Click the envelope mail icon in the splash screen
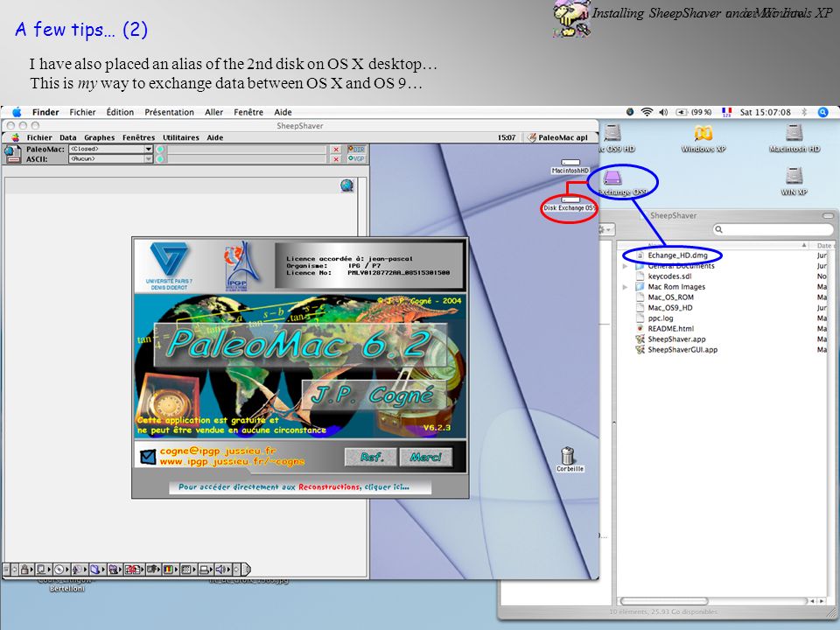Image resolution: width=840 pixels, height=630 pixels. (147, 457)
